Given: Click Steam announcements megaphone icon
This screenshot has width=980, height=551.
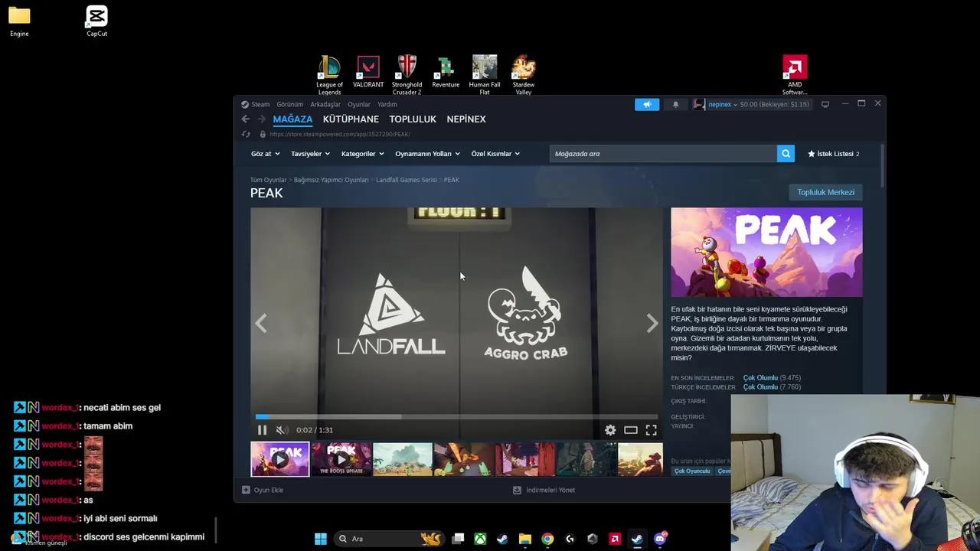Looking at the screenshot, I should 647,104.
